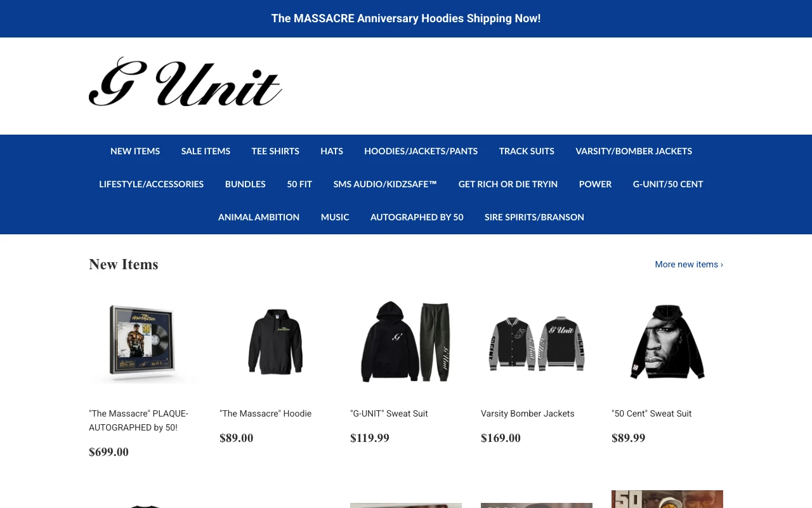The height and width of the screenshot is (508, 812).
Task: Select The Massacre Hoodie product photo
Action: pyautogui.click(x=275, y=342)
